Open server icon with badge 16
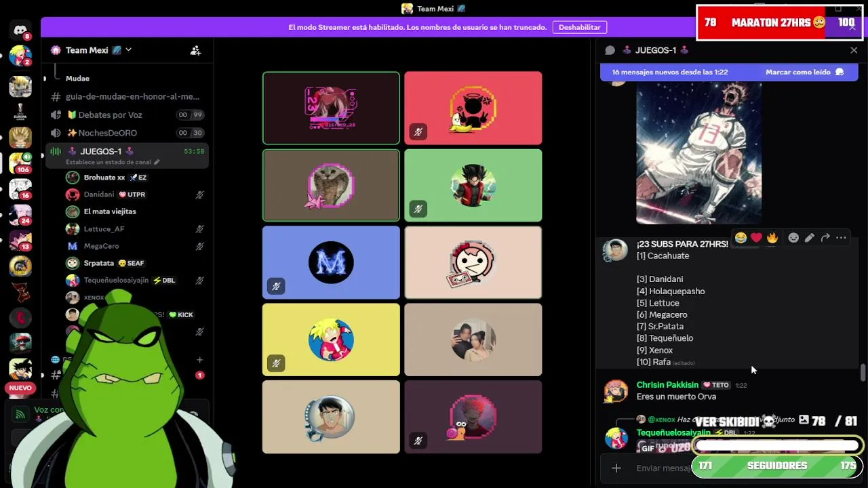 (x=20, y=189)
